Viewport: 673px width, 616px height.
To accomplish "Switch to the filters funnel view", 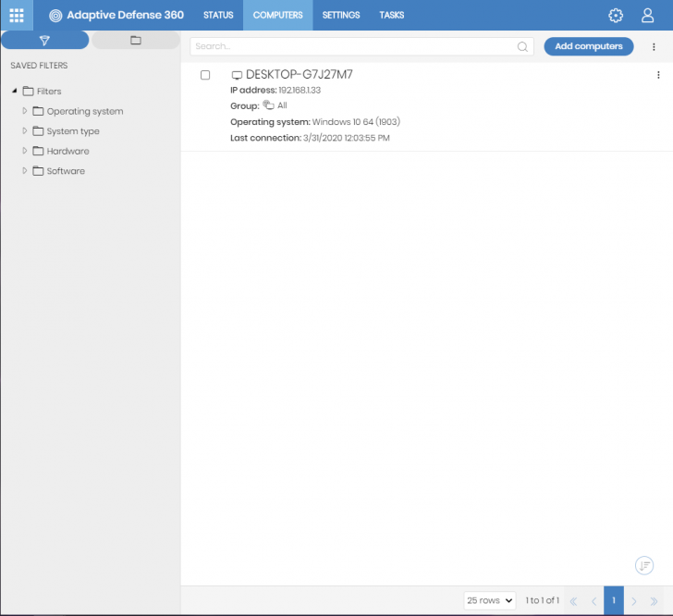I will coord(44,40).
